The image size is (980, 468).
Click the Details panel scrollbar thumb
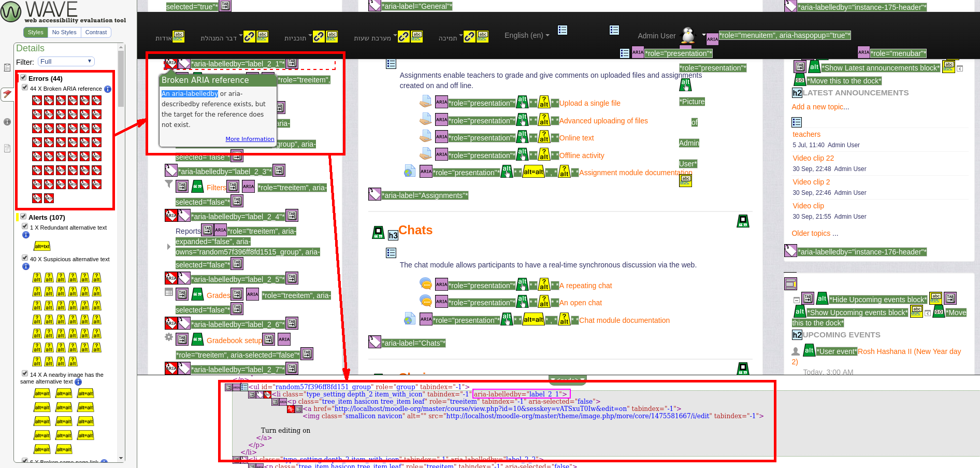pos(121,79)
